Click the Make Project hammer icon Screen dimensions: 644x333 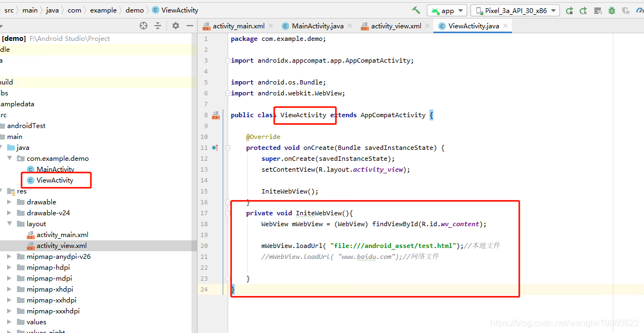pos(416,10)
